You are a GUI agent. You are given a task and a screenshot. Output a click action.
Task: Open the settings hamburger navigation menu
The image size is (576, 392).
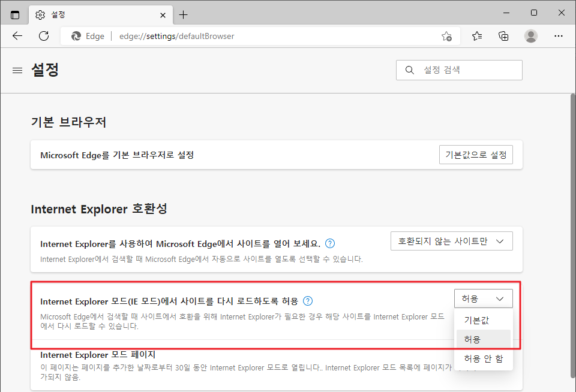coord(17,70)
